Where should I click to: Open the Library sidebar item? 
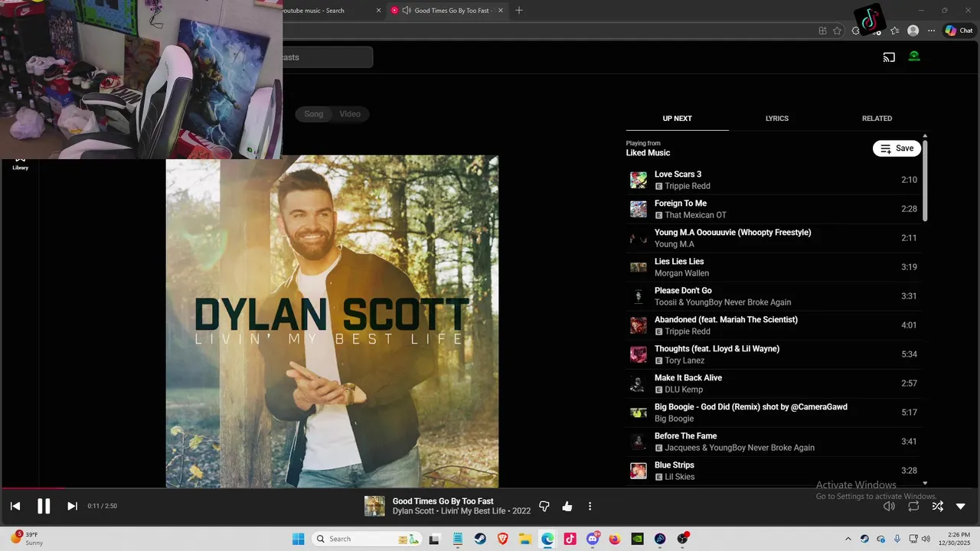tap(21, 163)
